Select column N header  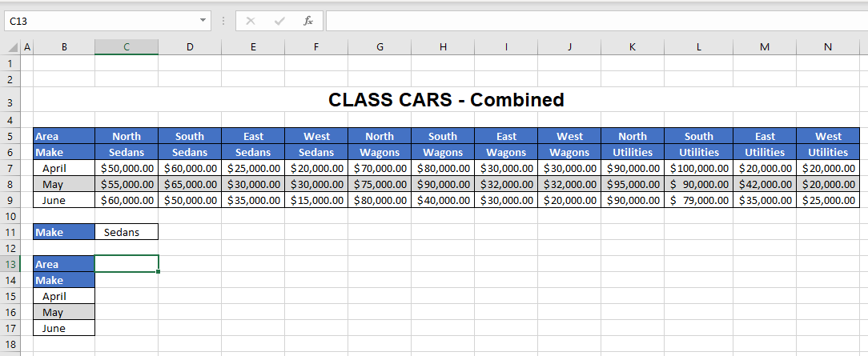[827, 47]
